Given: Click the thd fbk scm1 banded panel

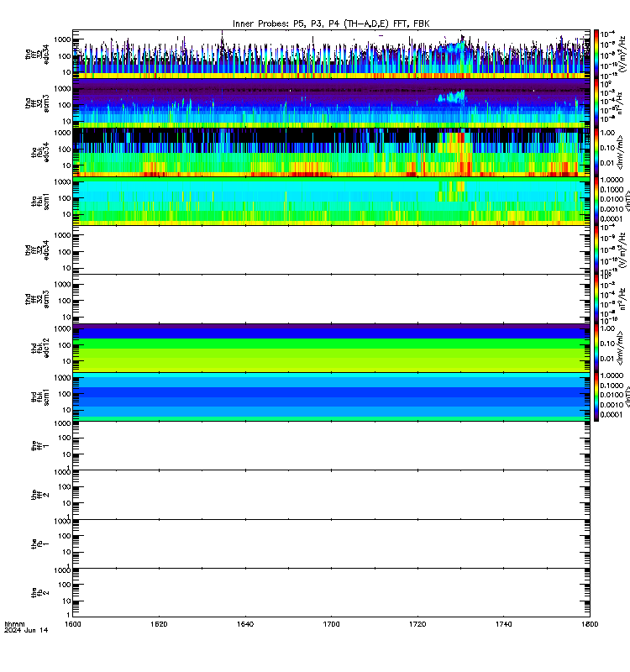Looking at the screenshot, I should click(x=331, y=396).
